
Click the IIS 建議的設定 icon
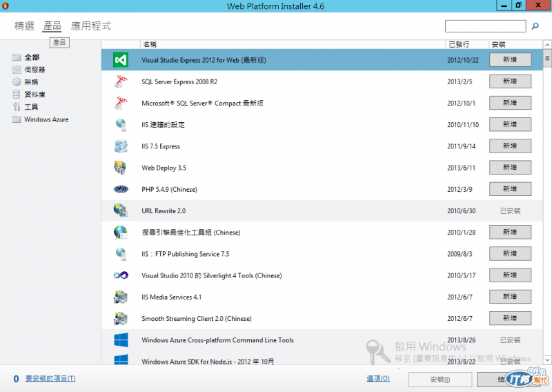point(121,125)
